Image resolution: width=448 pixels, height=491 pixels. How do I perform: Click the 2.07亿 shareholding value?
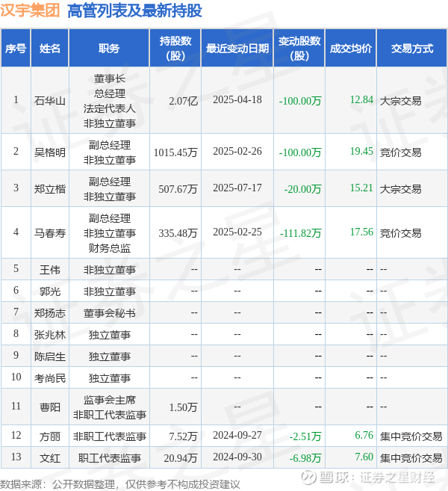point(184,101)
